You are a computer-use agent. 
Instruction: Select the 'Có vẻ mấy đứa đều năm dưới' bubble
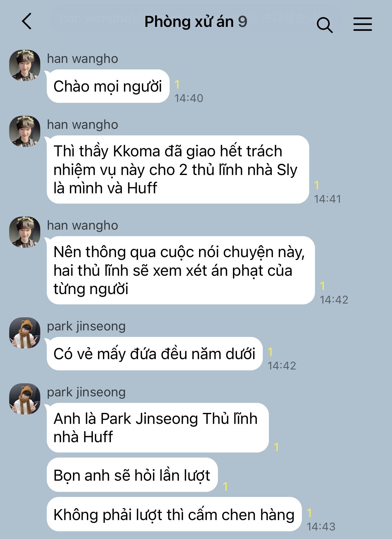tap(154, 354)
